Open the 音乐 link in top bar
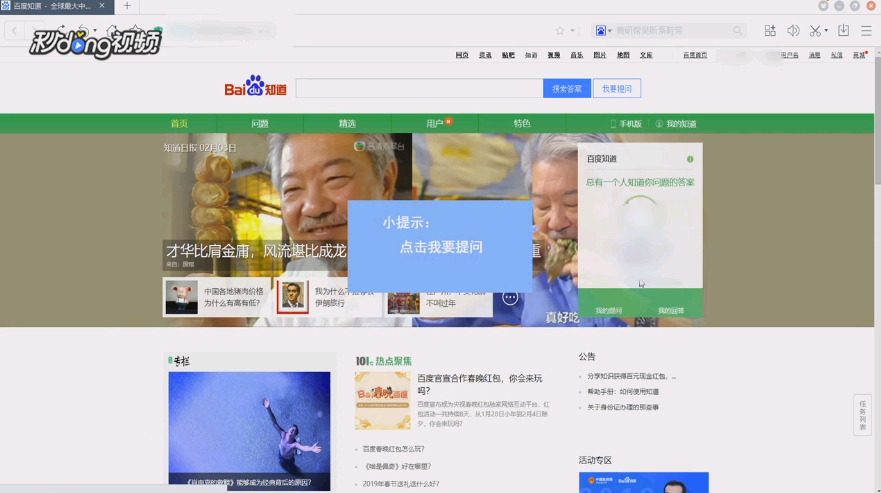 tap(577, 55)
